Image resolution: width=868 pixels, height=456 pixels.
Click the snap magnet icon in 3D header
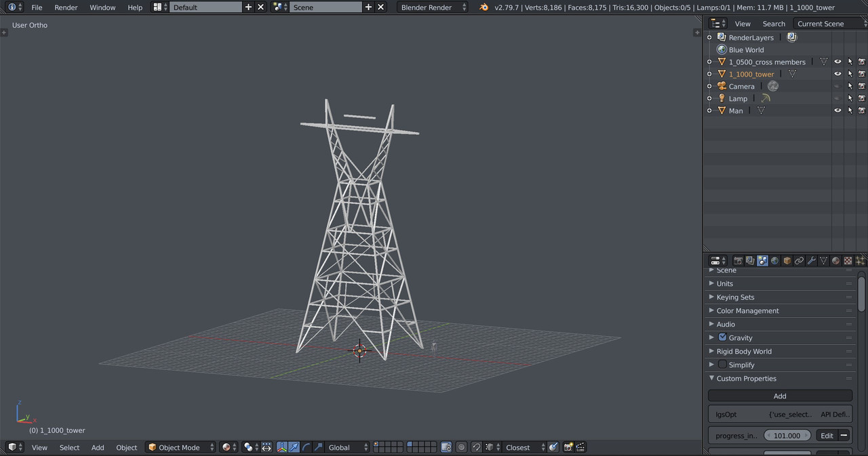click(476, 447)
